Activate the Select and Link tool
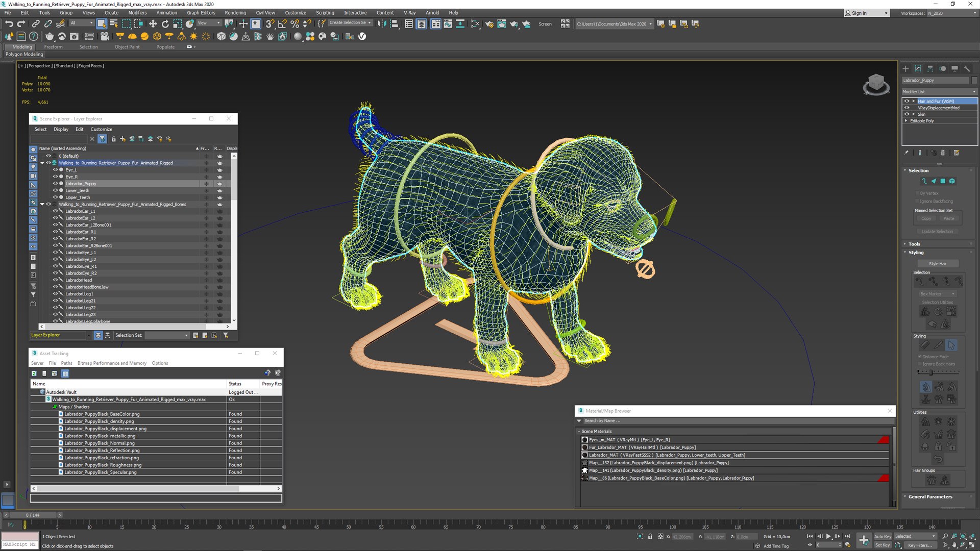 pos(36,23)
